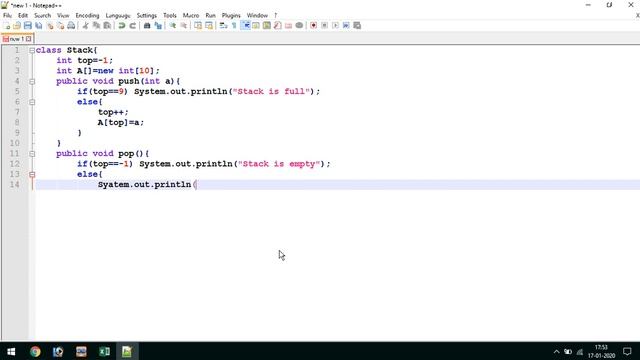Open the Tools menu

click(170, 16)
